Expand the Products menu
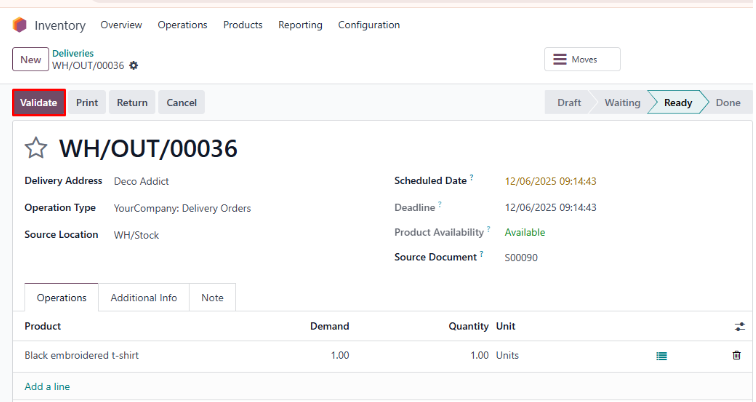 point(243,25)
